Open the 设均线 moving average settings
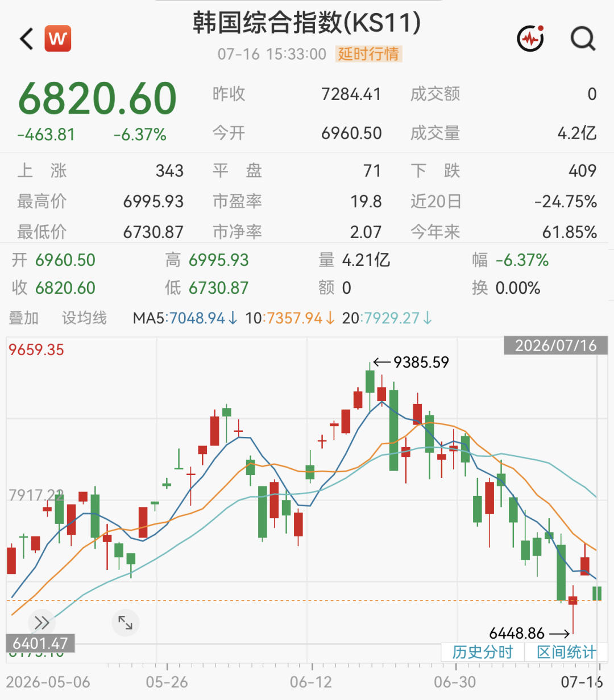The image size is (614, 700). point(84,318)
